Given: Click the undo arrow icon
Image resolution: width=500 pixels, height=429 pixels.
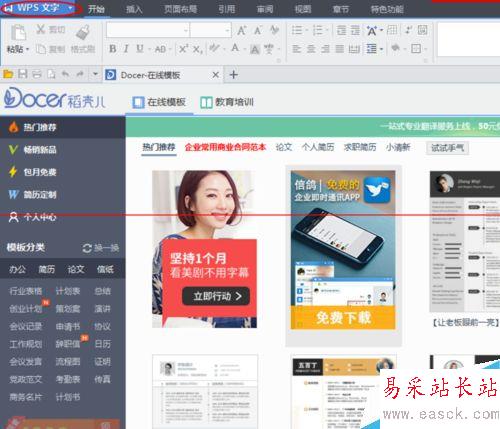Looking at the screenshot, I should [x=65, y=74].
